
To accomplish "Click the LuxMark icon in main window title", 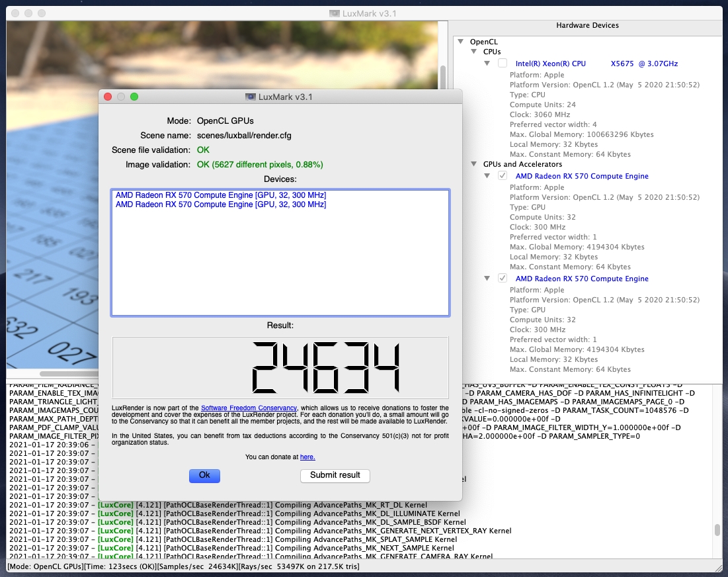I will (x=335, y=13).
